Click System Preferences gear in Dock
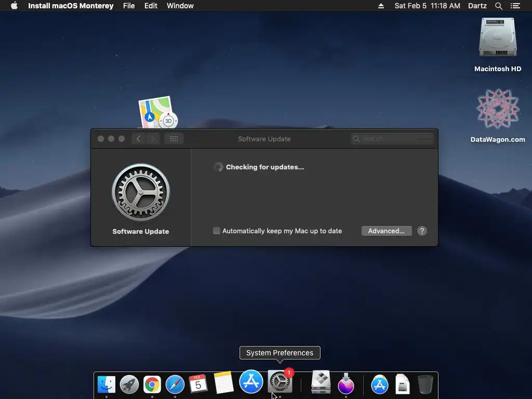Viewport: 532px width, 399px height. tap(280, 381)
